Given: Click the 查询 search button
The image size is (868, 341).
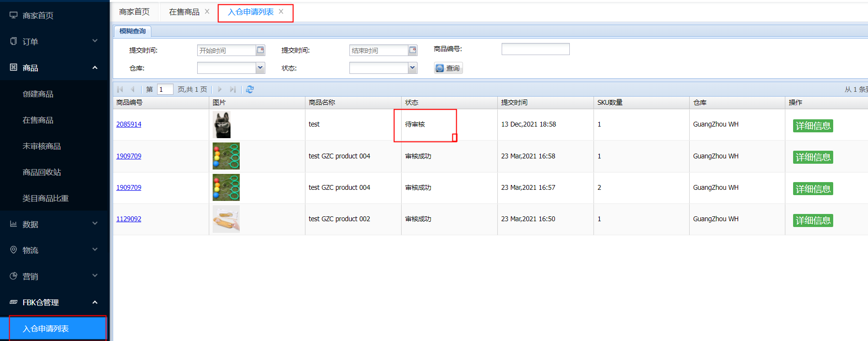Looking at the screenshot, I should pyautogui.click(x=448, y=68).
